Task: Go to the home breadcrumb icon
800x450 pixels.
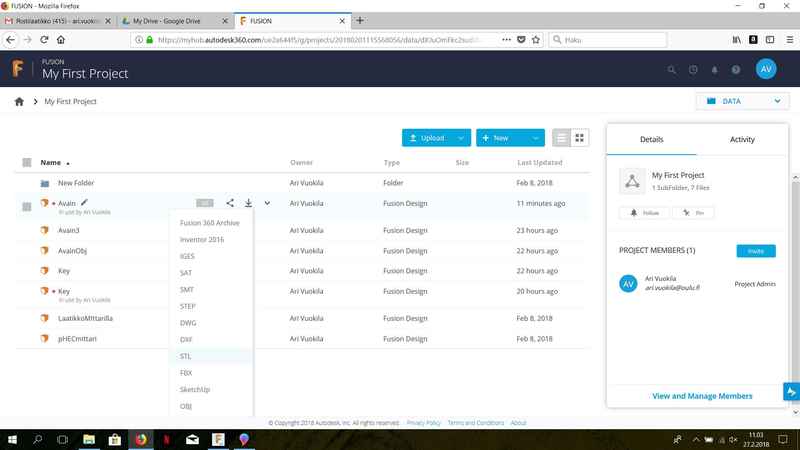Action: [x=19, y=102]
